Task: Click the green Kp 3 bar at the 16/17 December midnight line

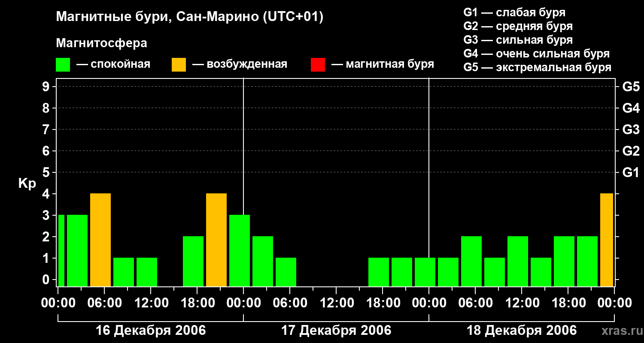Action: [x=240, y=250]
